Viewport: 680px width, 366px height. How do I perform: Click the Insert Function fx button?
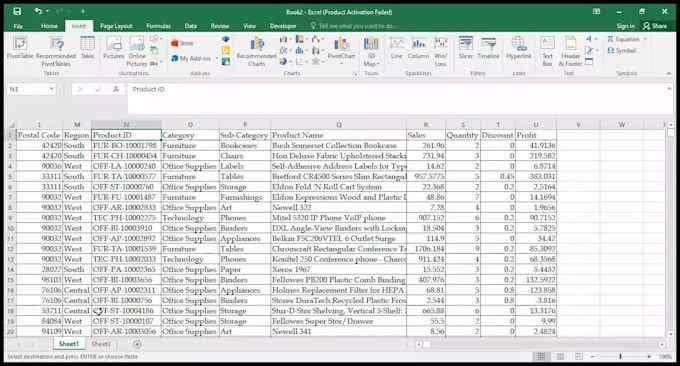pos(116,89)
